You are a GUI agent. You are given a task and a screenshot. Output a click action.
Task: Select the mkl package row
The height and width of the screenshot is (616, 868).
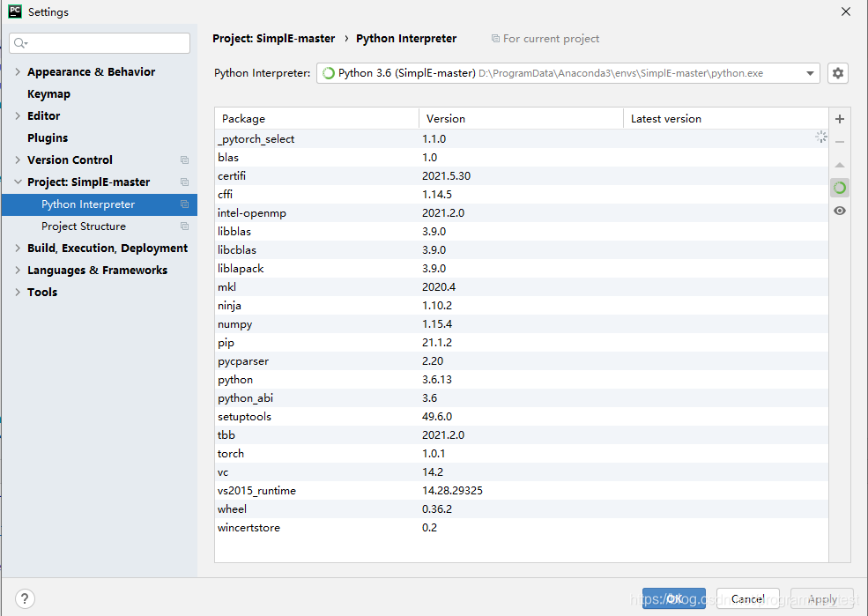click(522, 286)
